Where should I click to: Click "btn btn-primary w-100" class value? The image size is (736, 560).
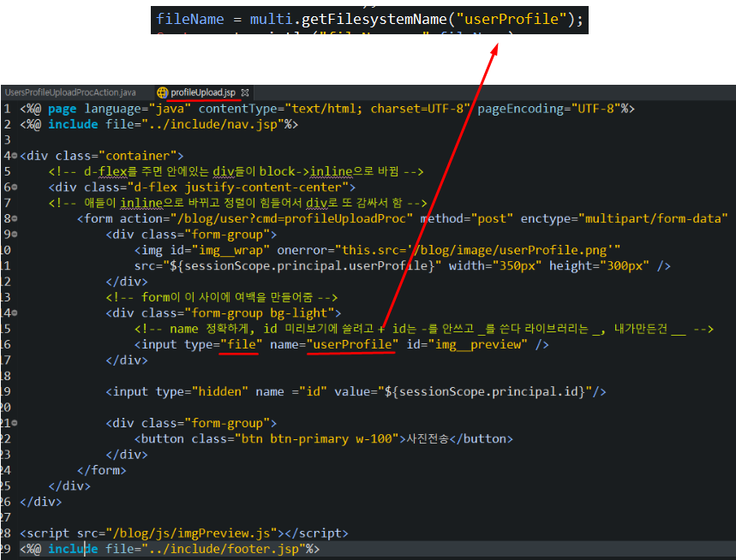tap(316, 439)
